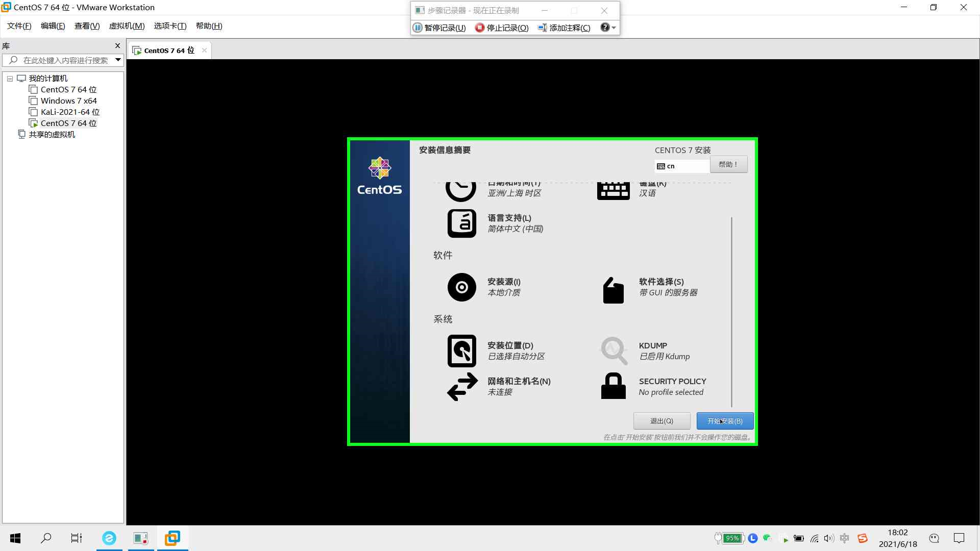Select KaLi-2021-64 位 in the library
The image size is (980, 551).
click(70, 112)
